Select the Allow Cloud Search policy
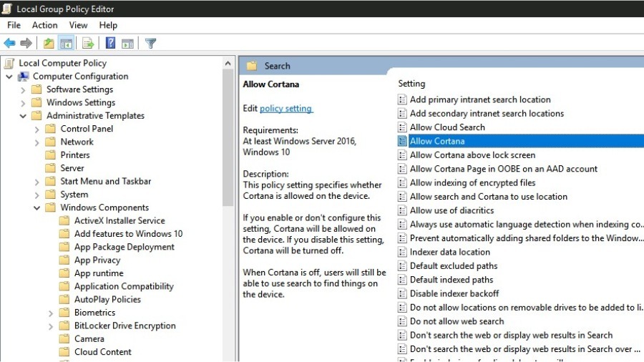This screenshot has height=362, width=644. 447,127
